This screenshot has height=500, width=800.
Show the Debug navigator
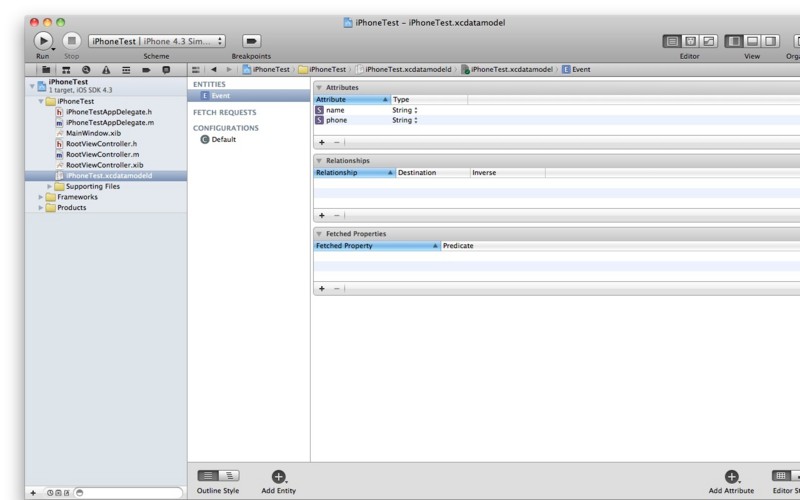tap(126, 70)
